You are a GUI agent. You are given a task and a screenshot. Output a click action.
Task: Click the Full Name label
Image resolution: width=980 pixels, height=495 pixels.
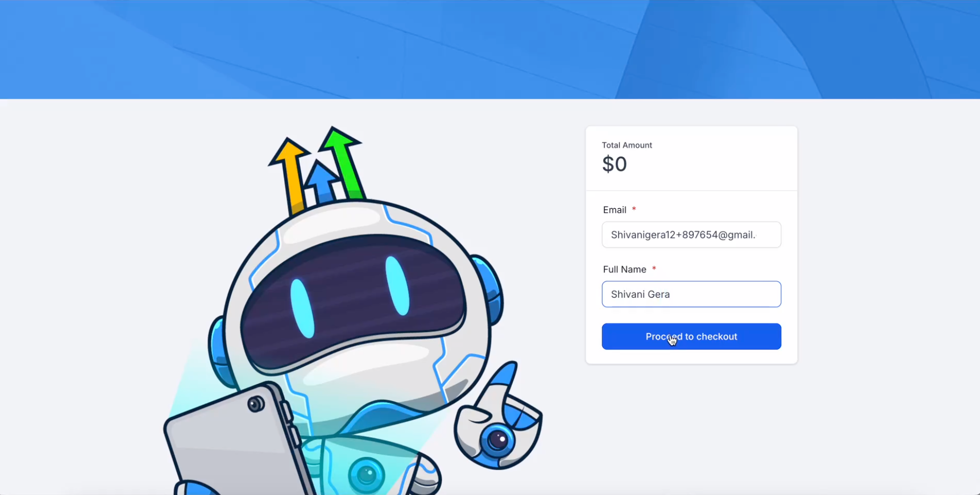[624, 270]
